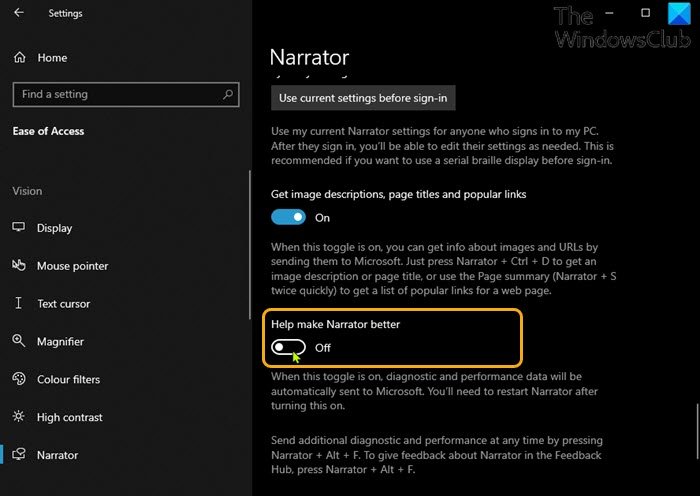Click the High contrast sun icon
The width and height of the screenshot is (700, 496).
(x=18, y=417)
